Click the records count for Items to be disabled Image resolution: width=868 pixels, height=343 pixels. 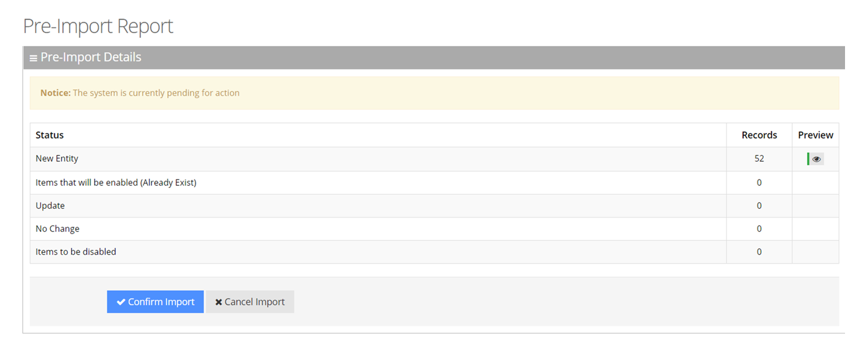(759, 252)
